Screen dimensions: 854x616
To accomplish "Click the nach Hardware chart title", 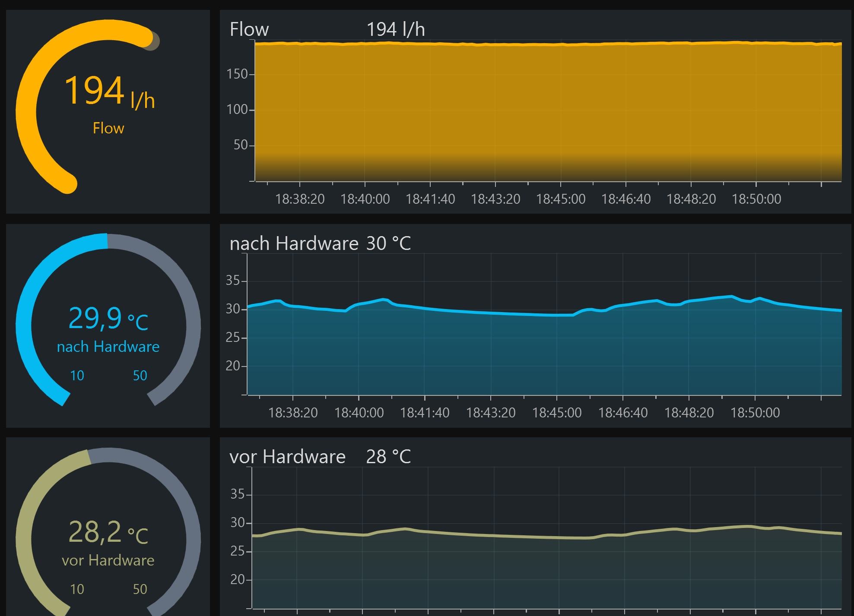I will (x=294, y=243).
